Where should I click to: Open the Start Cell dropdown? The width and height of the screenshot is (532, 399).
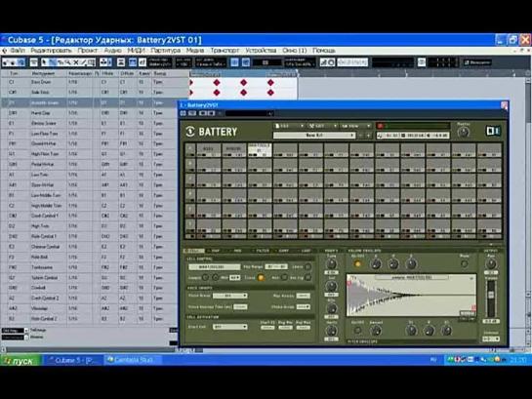click(230, 327)
